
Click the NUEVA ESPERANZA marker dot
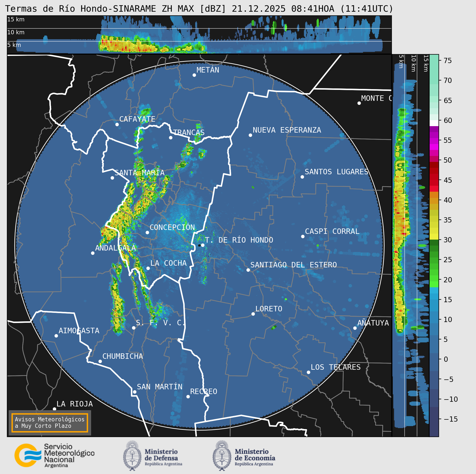tap(250, 135)
